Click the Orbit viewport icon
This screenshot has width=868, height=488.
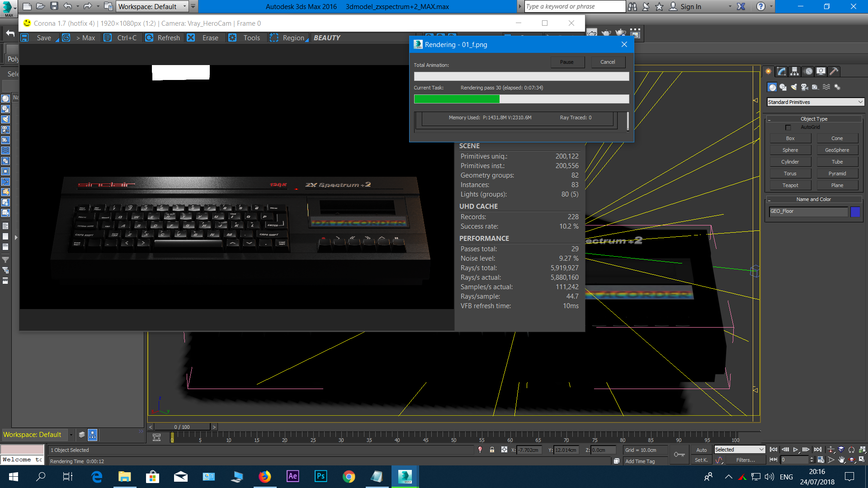(852, 460)
